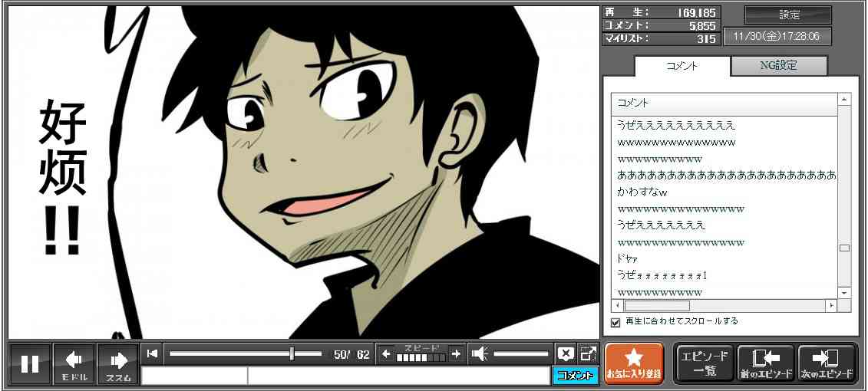
Task: Submit comment with blue コメント button
Action: (575, 376)
